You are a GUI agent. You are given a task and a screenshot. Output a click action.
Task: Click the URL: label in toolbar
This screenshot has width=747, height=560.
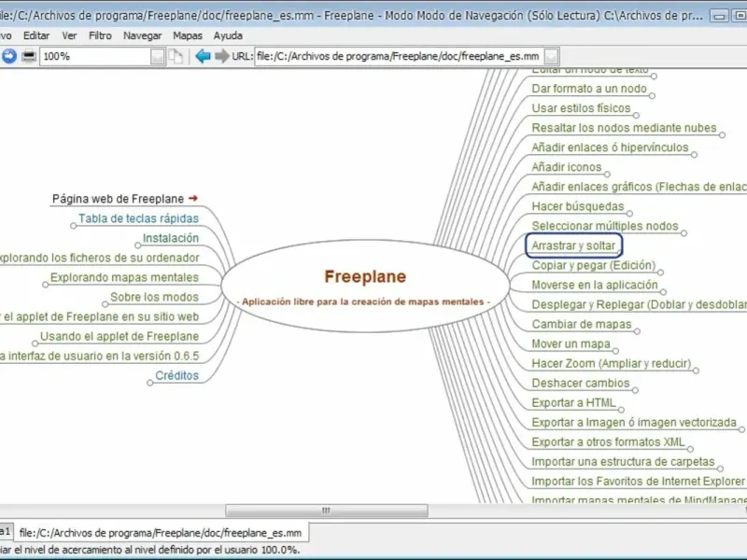click(x=242, y=56)
